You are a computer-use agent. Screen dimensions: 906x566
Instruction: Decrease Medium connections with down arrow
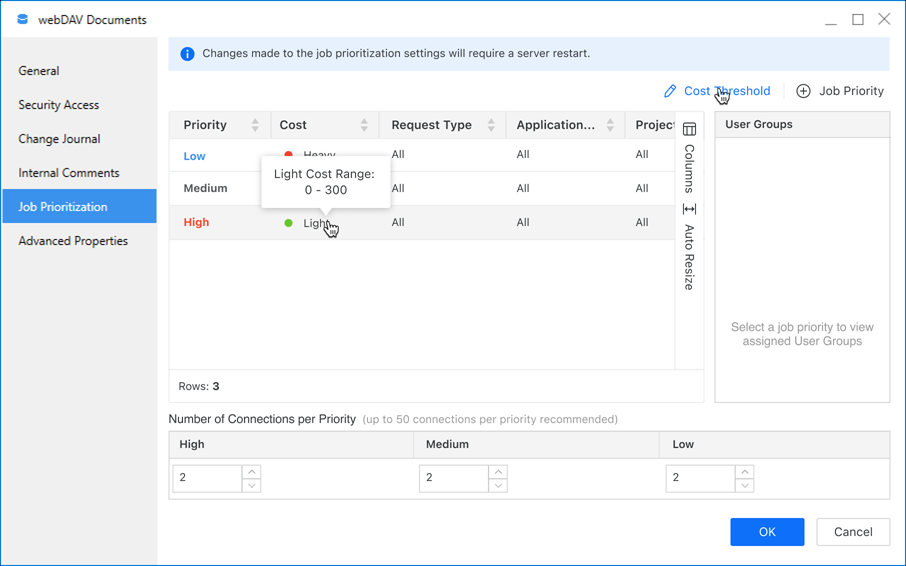498,486
